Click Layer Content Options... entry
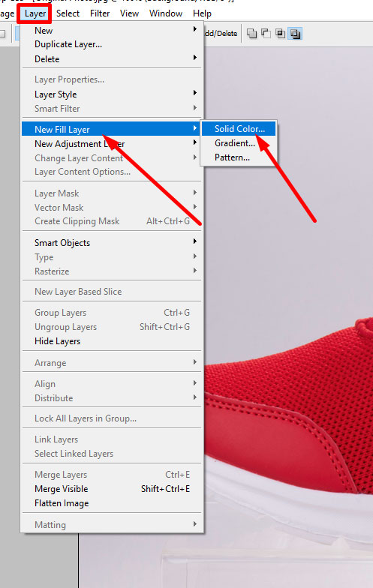373x588 pixels. [112, 172]
